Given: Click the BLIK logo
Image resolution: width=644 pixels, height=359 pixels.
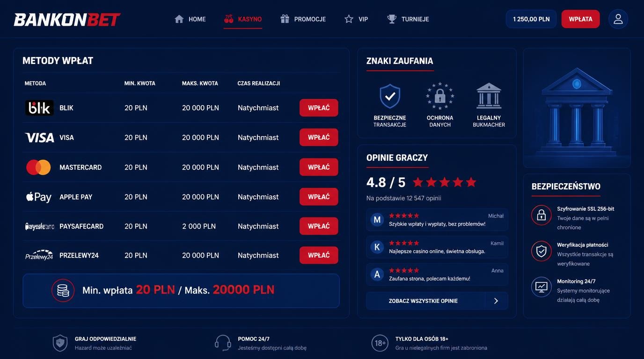Looking at the screenshot, I should pos(39,108).
